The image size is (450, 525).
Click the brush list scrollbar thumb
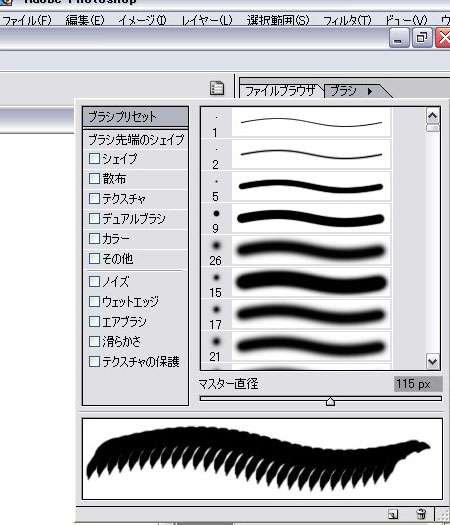point(433,128)
